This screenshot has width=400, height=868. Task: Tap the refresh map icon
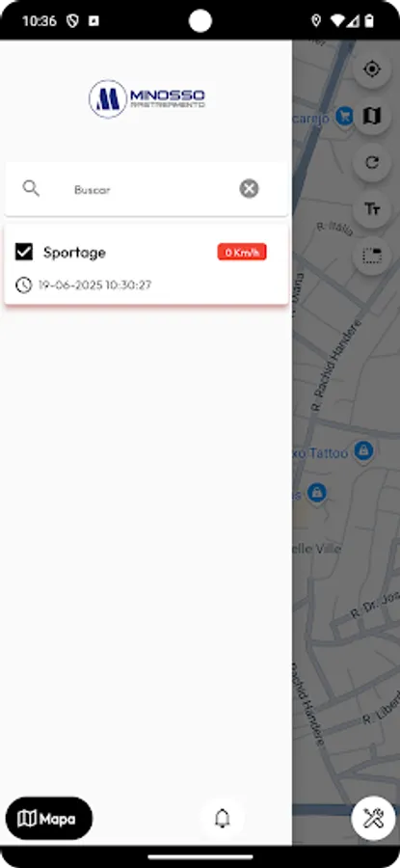[372, 162]
